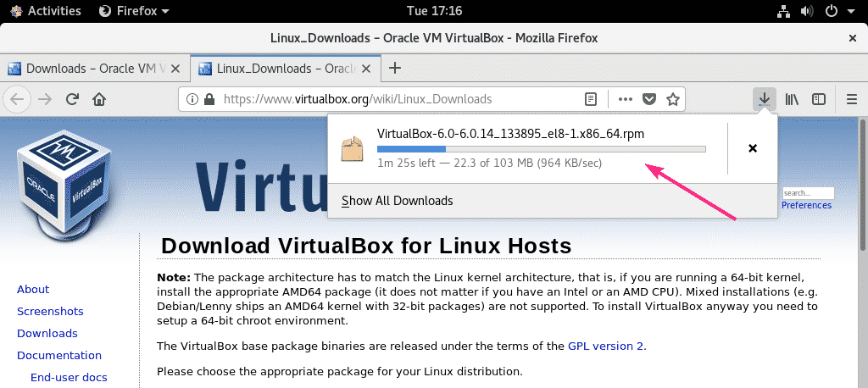Open the Preferences link
This screenshot has height=388, width=868.
coord(807,205)
